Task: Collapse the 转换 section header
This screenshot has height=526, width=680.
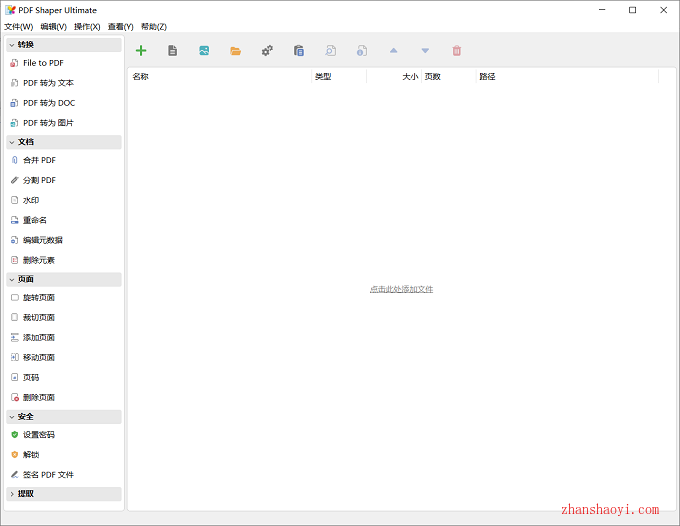Action: 64,45
